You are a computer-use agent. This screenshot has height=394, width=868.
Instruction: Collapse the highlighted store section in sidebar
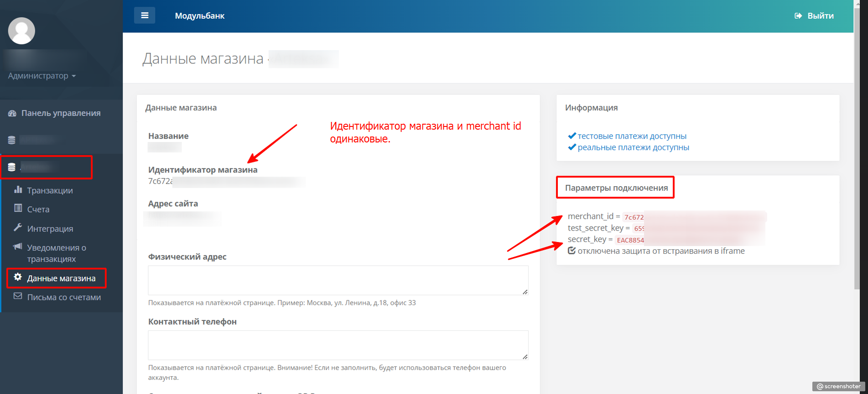(x=47, y=167)
